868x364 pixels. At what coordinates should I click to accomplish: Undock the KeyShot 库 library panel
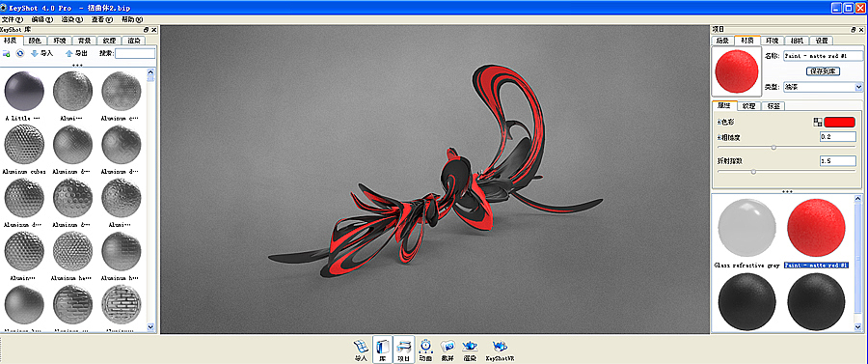147,29
